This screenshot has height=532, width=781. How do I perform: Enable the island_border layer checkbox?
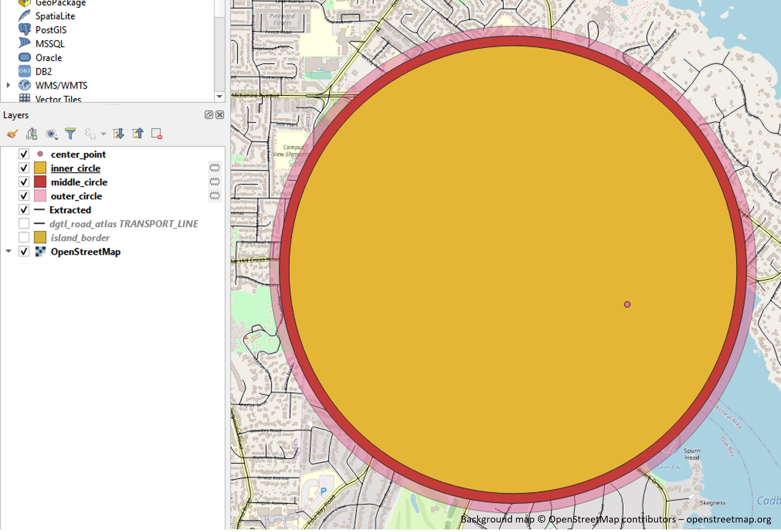(24, 238)
